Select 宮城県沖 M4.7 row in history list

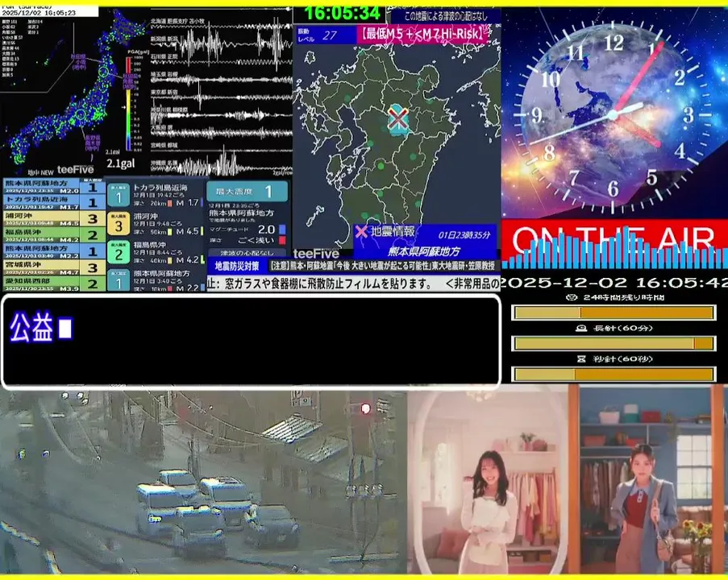pos(54,267)
